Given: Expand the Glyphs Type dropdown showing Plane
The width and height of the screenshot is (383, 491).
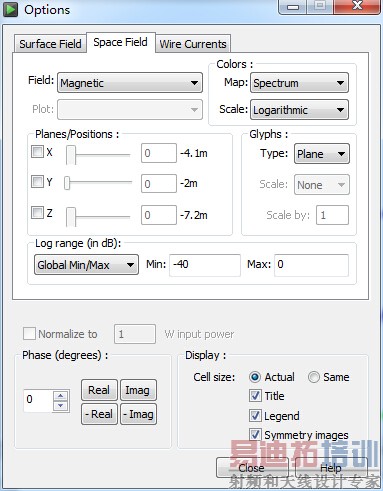Looking at the screenshot, I should 322,154.
